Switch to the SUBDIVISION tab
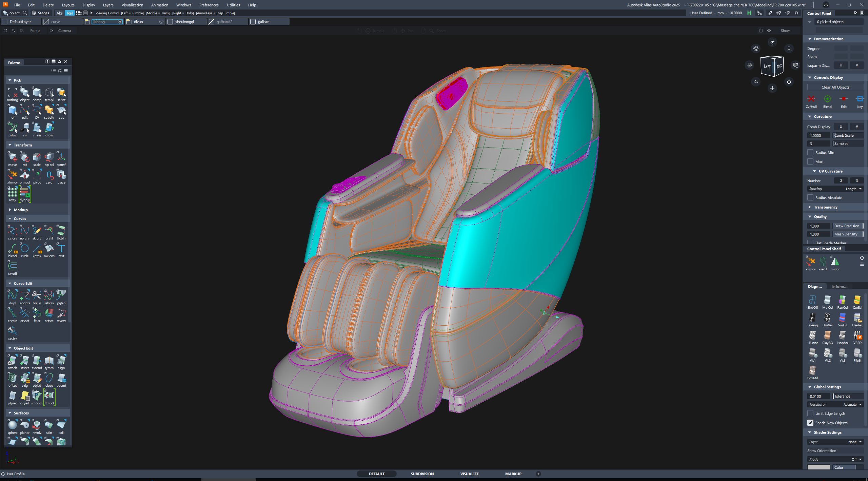Viewport: 868px width, 481px height. (422, 474)
